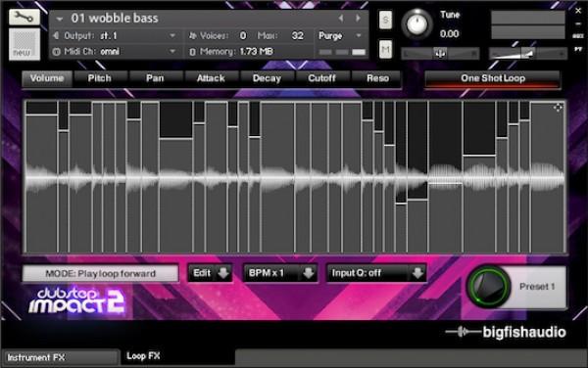
Task: Click the MIDI channel icon beside Midi Ch
Action: point(57,52)
